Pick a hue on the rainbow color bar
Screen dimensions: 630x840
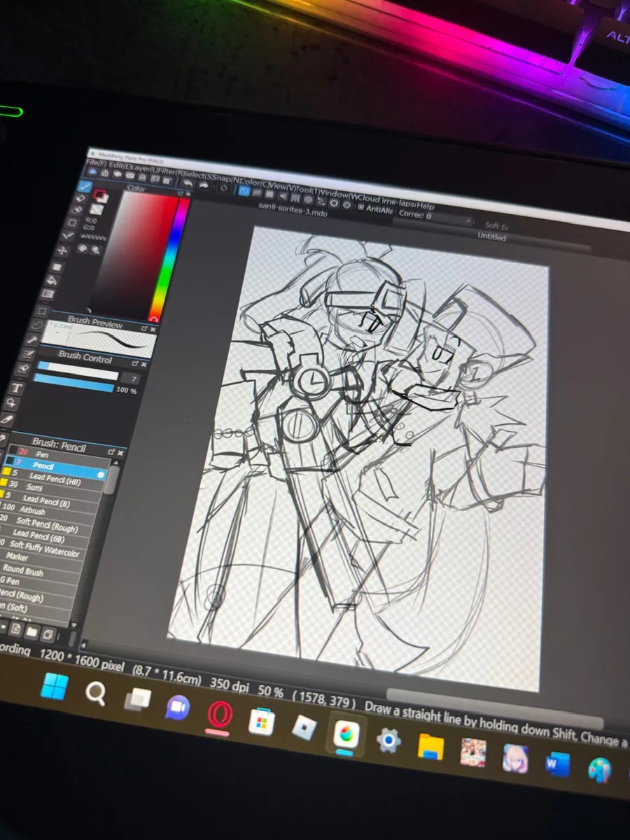pyautogui.click(x=171, y=259)
